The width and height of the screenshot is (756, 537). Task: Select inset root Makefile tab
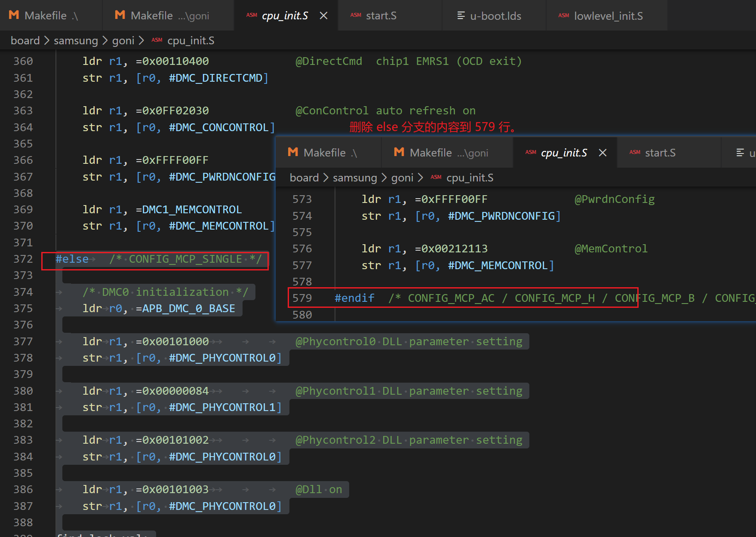[x=329, y=153]
